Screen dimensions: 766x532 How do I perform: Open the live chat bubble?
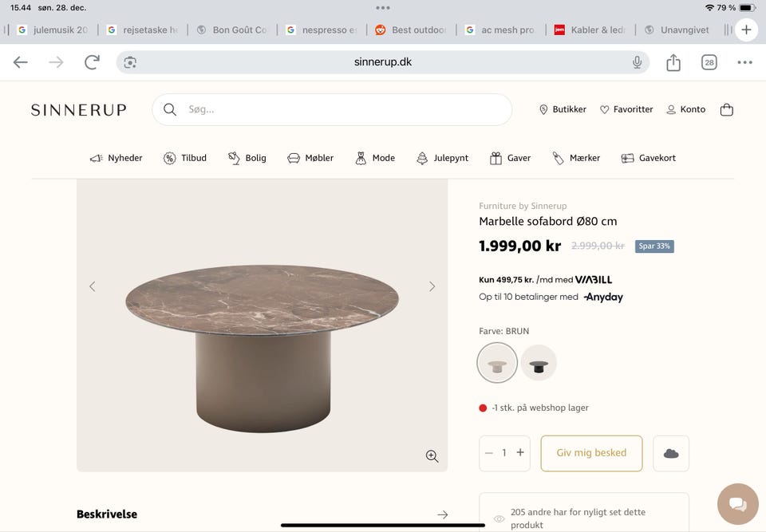(x=737, y=503)
